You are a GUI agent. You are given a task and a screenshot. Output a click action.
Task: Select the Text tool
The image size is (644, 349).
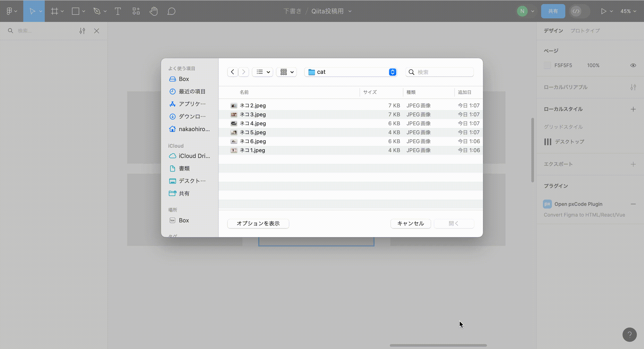(x=118, y=11)
